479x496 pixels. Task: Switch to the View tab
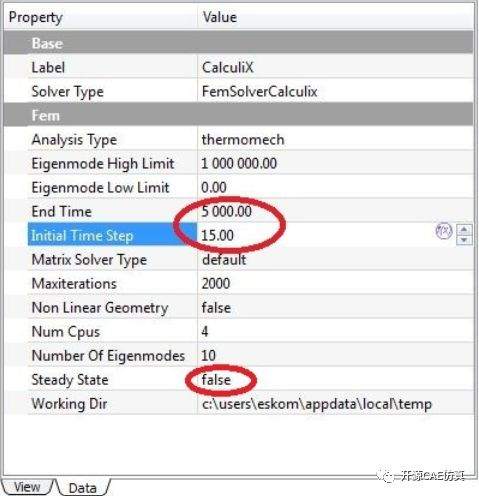27,487
